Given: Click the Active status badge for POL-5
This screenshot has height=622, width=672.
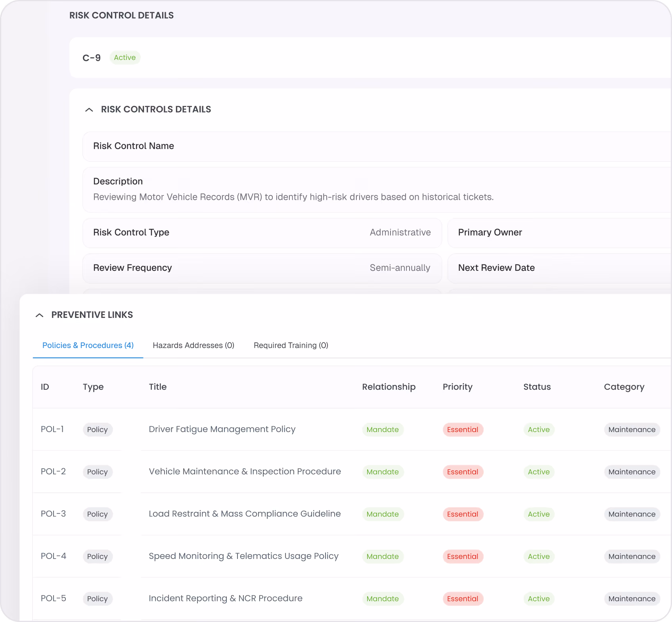Looking at the screenshot, I should point(539,599).
